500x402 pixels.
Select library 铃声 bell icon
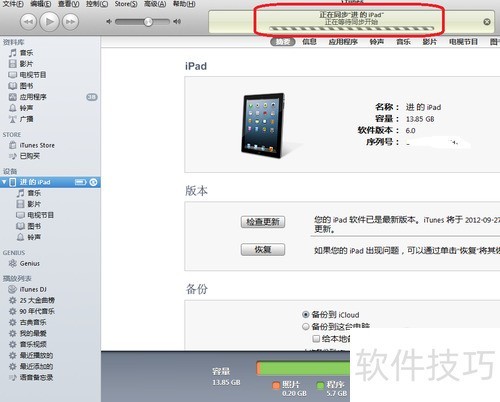[13, 108]
